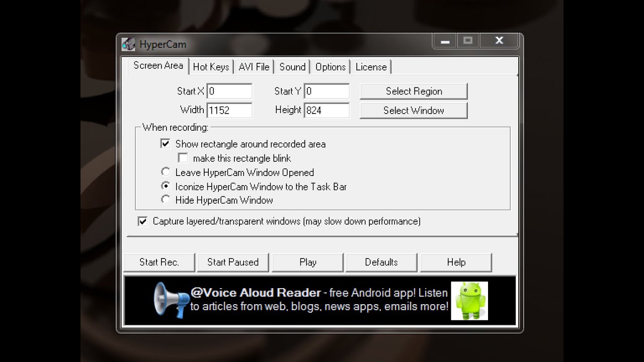Click the Start Paused button
The image size is (644, 362).
233,262
